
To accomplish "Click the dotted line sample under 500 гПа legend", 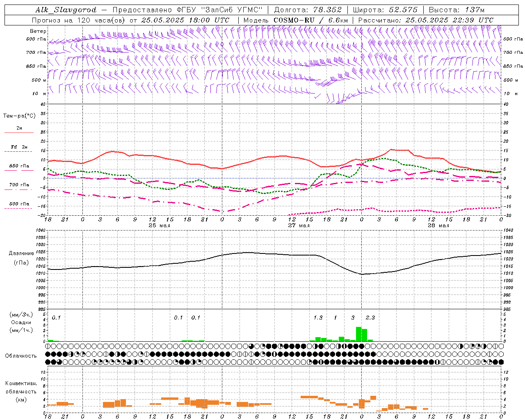I will pyautogui.click(x=18, y=208).
